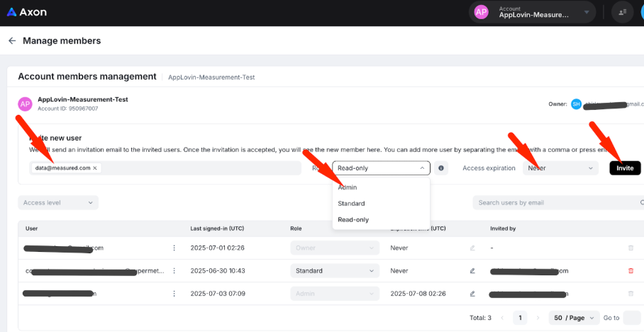The width and height of the screenshot is (644, 332).
Task: Click page number 1 in pagination
Action: click(x=520, y=318)
